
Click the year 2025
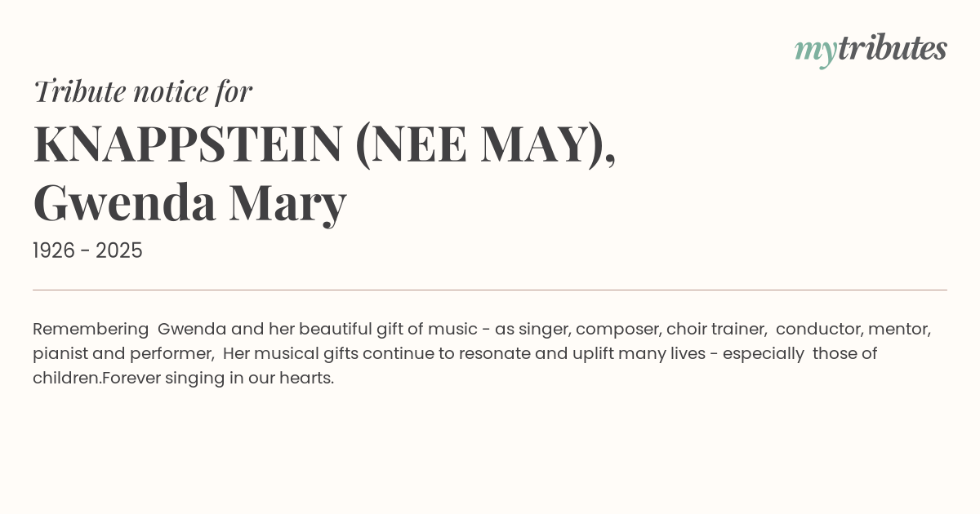(x=119, y=250)
